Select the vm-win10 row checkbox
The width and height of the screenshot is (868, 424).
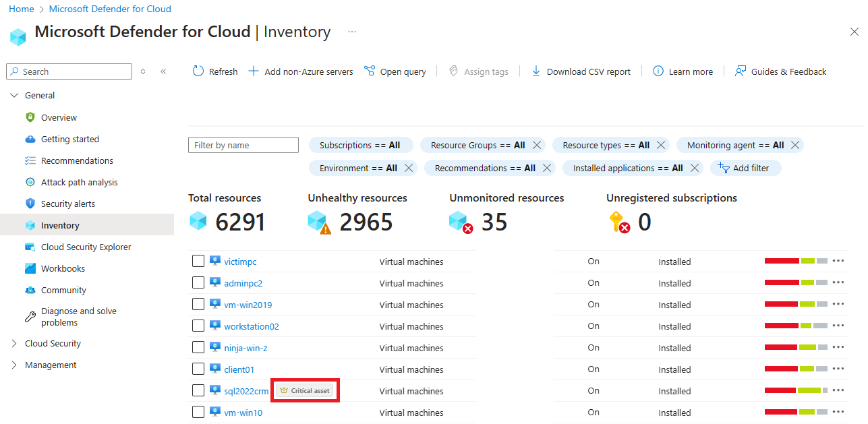[x=198, y=412]
